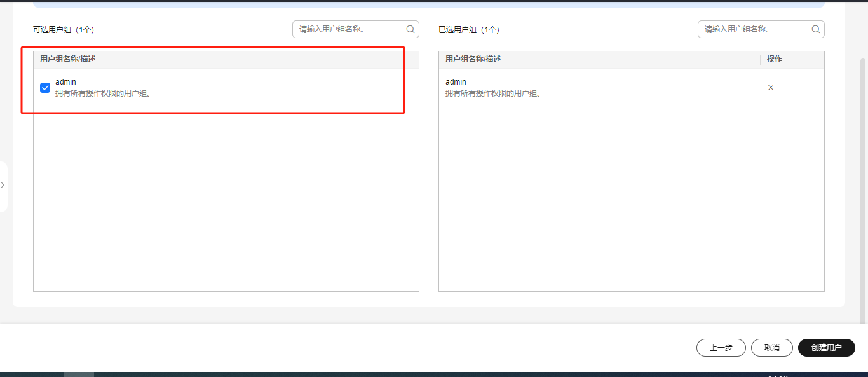
Task: Click the admin entry in selected groups list
Action: coord(456,82)
